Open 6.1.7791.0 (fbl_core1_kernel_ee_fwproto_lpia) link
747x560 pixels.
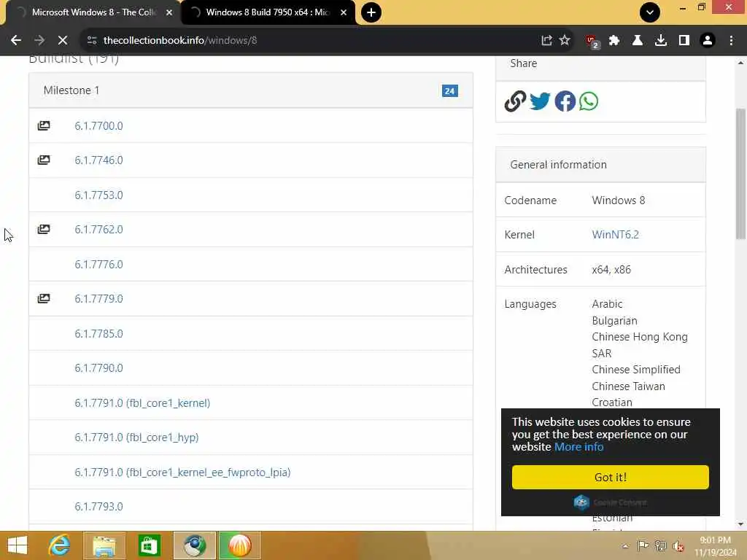[182, 472]
